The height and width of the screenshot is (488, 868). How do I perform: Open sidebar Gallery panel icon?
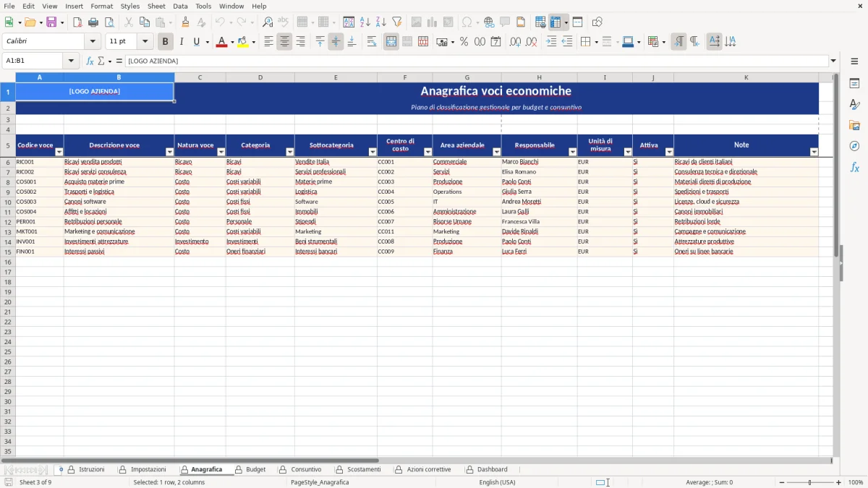854,126
